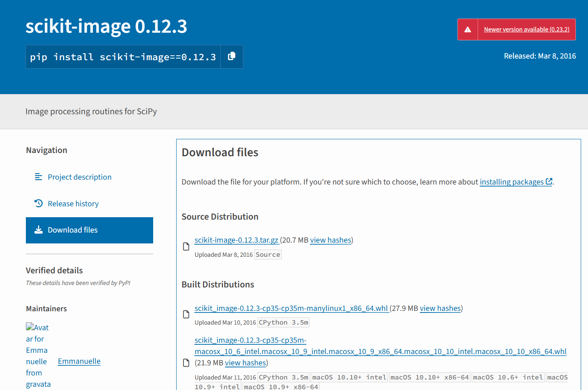The height and width of the screenshot is (390, 588).
Task: Click the Verified details heading
Action: coord(54,270)
